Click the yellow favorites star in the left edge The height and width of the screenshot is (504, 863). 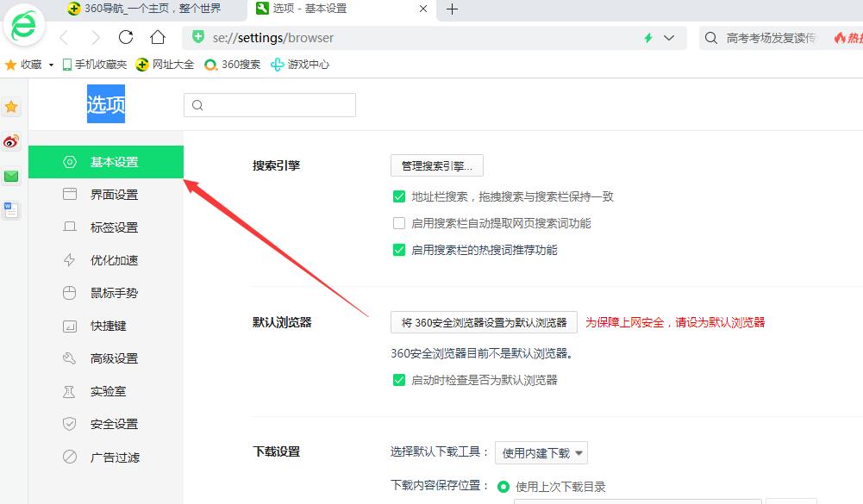(11, 106)
